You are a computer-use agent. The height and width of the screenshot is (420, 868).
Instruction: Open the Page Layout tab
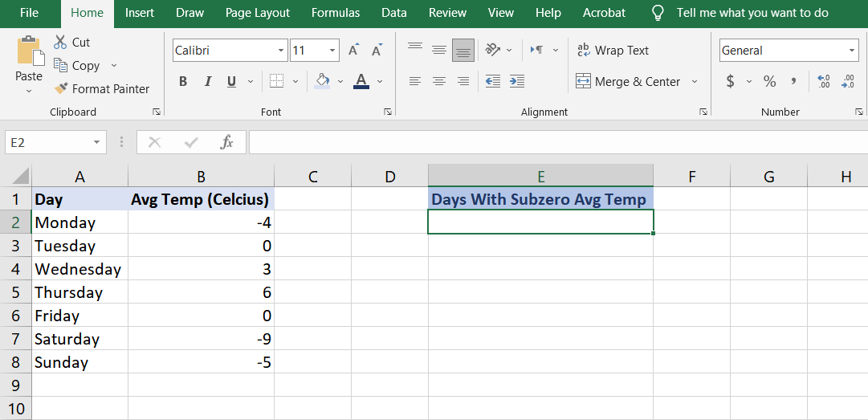[257, 13]
